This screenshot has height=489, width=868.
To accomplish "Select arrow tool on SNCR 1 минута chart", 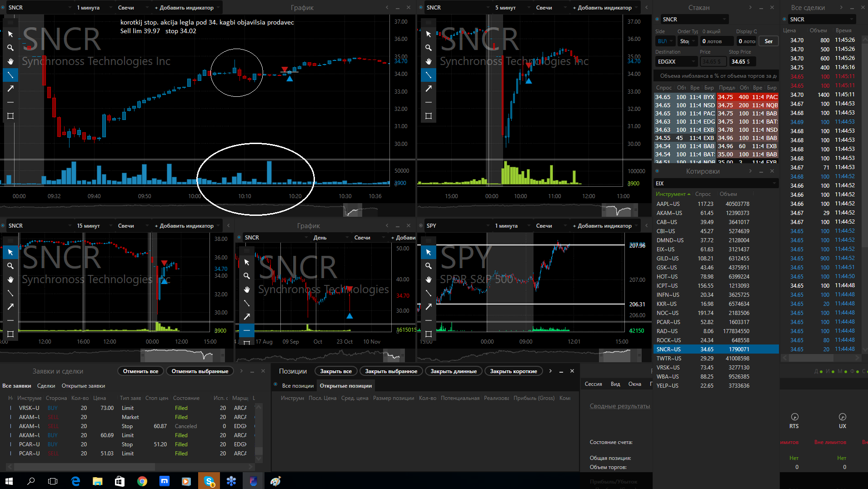I will (10, 89).
